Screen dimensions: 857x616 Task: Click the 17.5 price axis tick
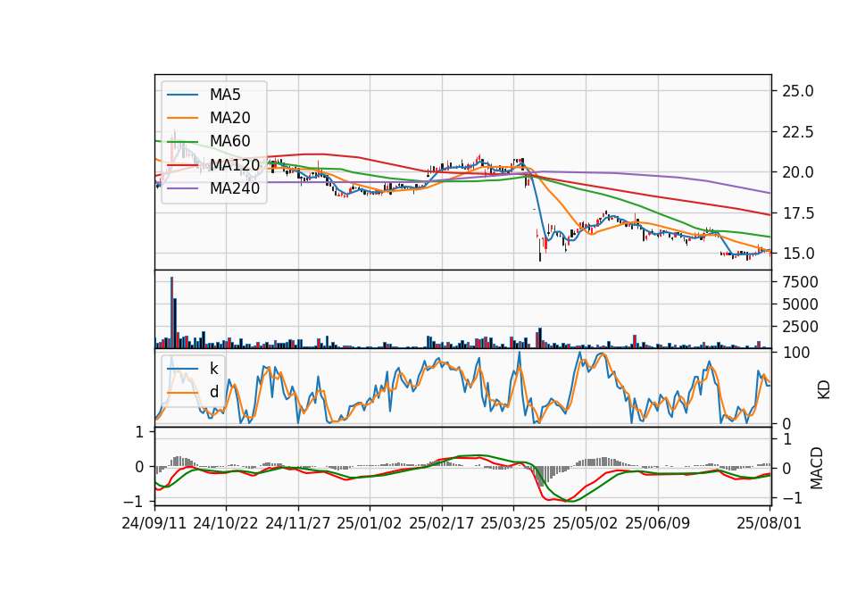798,213
